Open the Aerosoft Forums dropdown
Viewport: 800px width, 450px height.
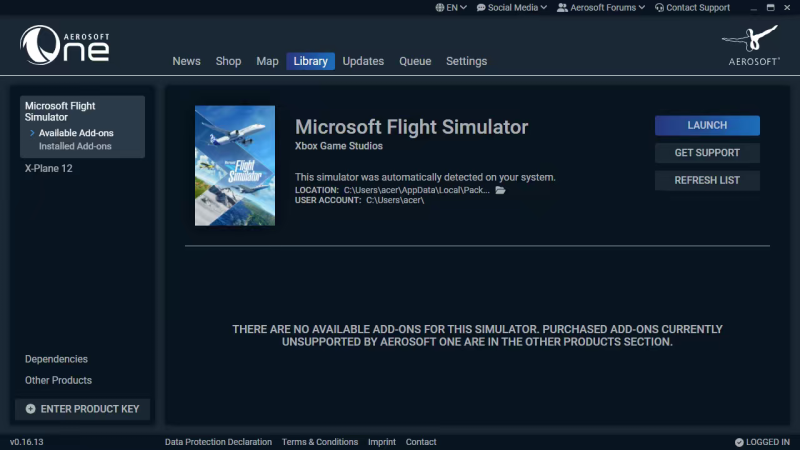click(602, 8)
